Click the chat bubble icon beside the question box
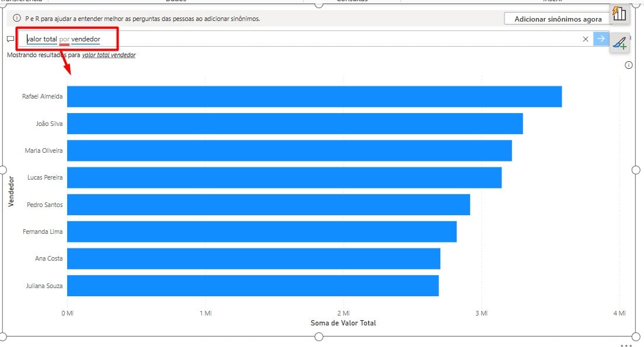This screenshot has height=347, width=644. [11, 39]
